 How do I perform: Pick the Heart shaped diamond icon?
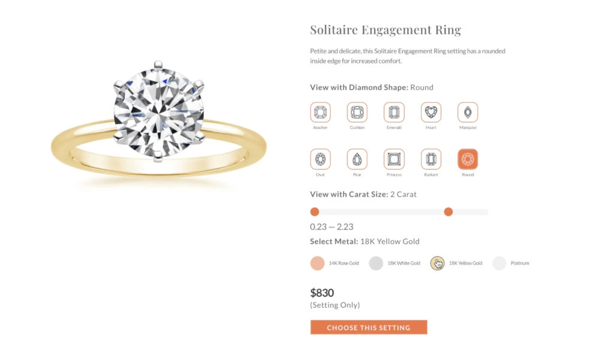431,112
